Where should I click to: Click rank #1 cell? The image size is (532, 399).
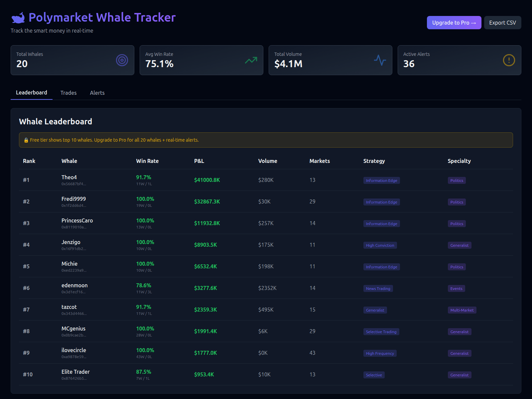pos(26,180)
